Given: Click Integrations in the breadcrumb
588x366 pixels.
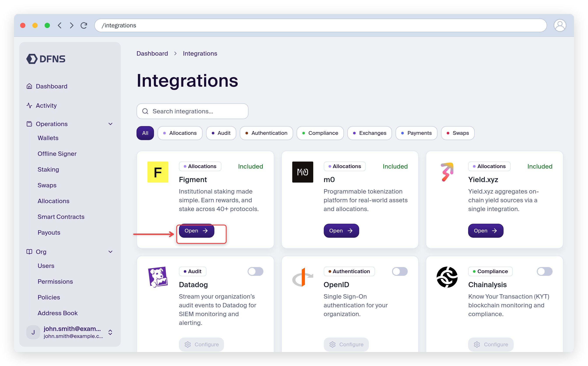Looking at the screenshot, I should coord(200,53).
